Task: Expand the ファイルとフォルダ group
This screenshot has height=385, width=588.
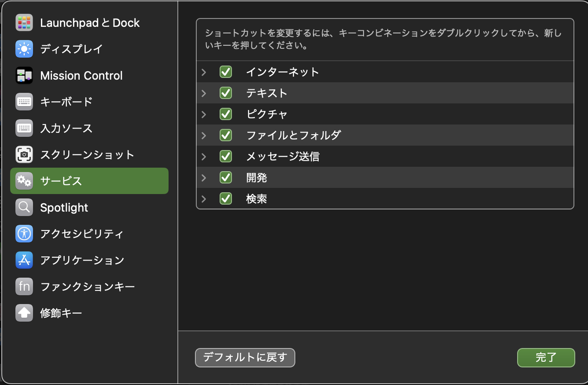Action: 204,136
